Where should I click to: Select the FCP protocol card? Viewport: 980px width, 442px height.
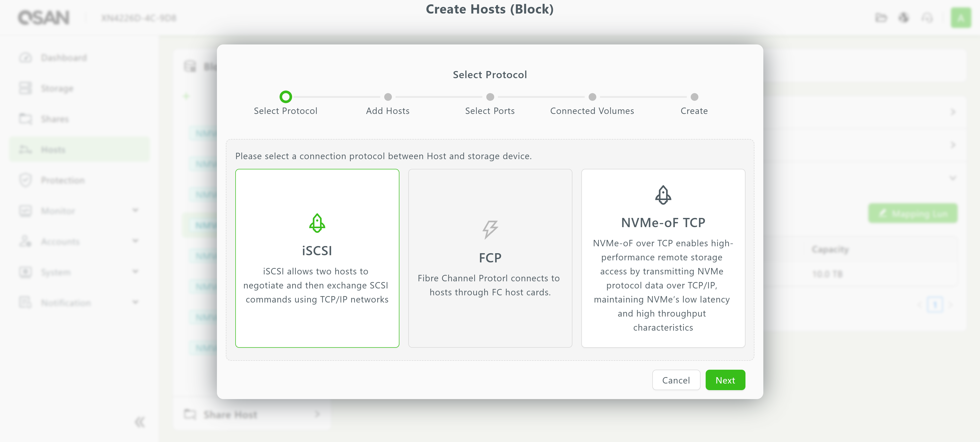tap(490, 258)
